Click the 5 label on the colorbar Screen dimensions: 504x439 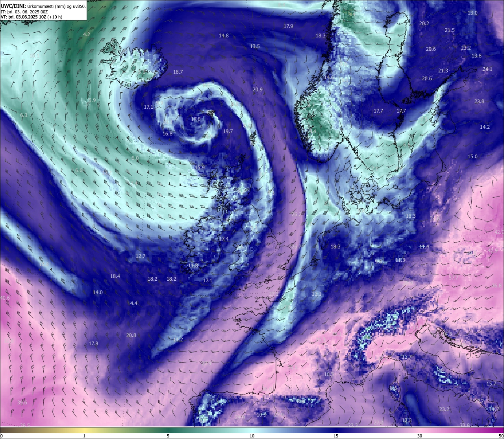168,436
